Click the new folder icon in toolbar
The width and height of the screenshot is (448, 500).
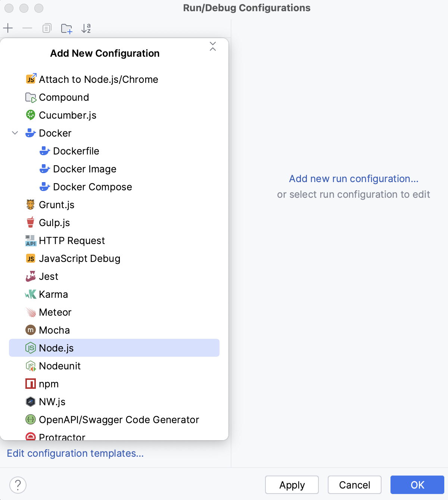pos(66,28)
